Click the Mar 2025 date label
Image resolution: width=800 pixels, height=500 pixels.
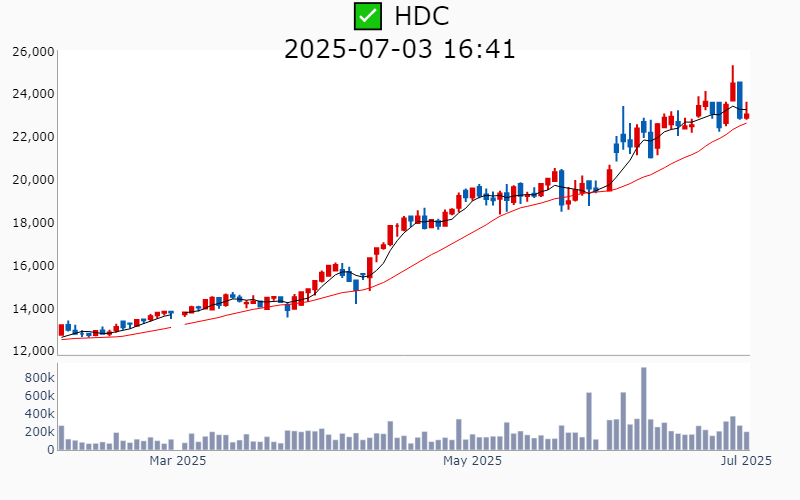pyautogui.click(x=178, y=461)
